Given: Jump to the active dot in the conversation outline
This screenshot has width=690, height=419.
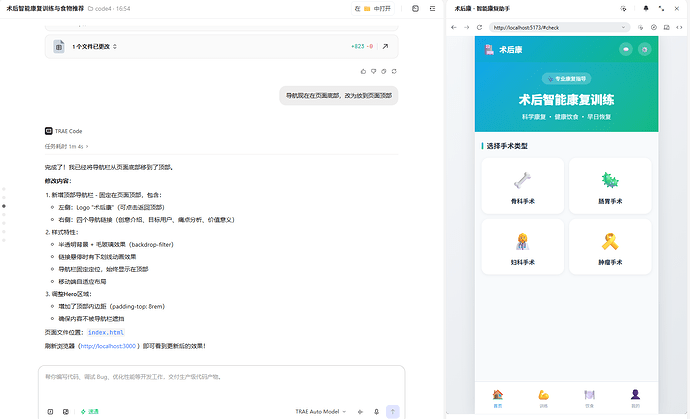Looking at the screenshot, I should [x=4, y=206].
